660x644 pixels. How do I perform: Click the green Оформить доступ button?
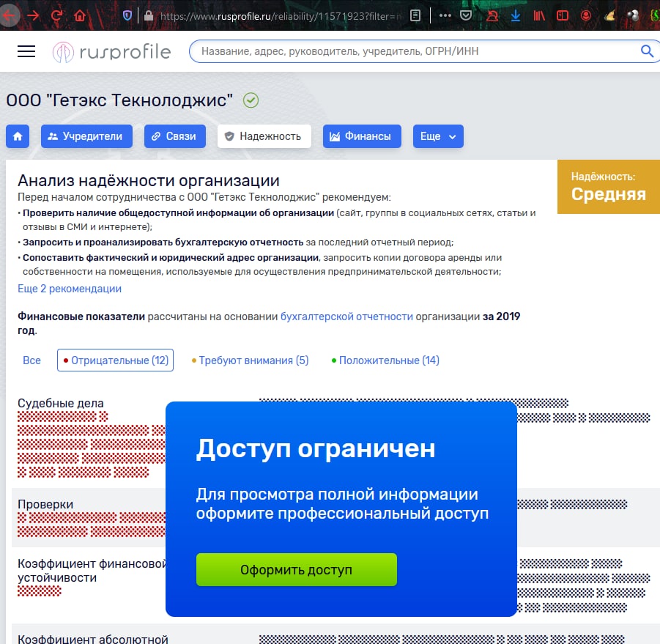pyautogui.click(x=297, y=569)
